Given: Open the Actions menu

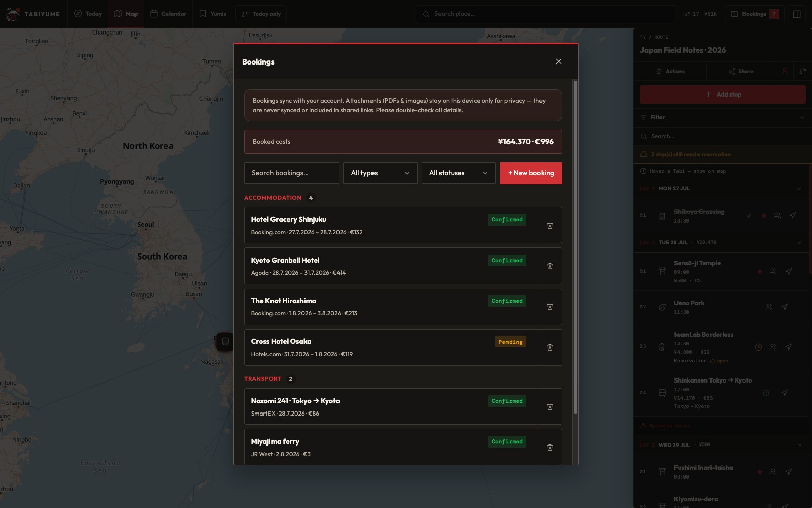Looking at the screenshot, I should (x=670, y=71).
